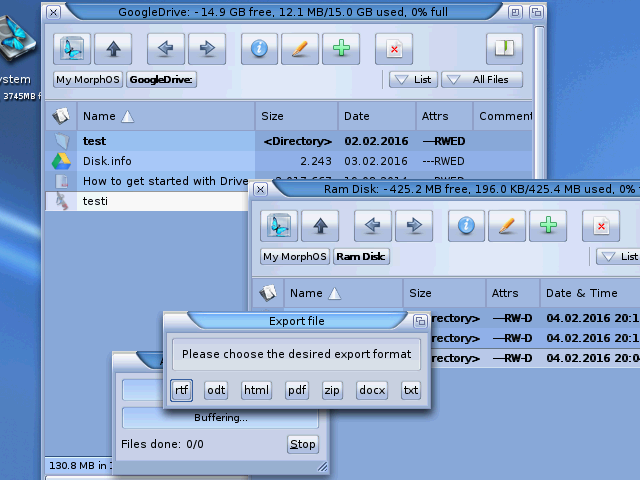The width and height of the screenshot is (640, 480).
Task: Click the folder icon beside test directory
Action: tap(62, 141)
